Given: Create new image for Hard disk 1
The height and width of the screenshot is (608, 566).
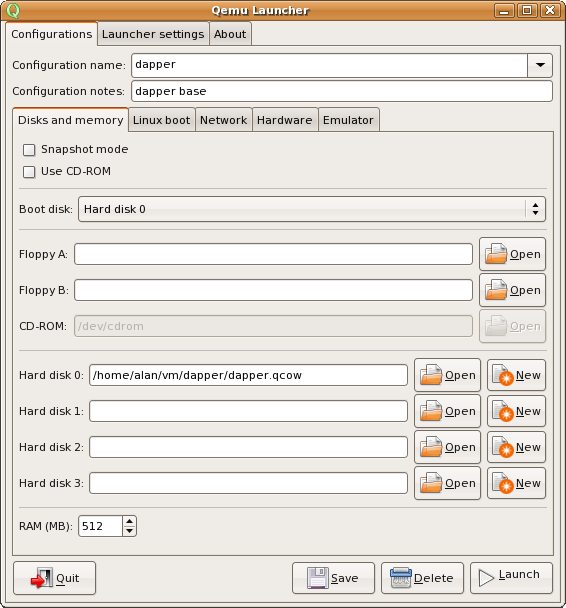Looking at the screenshot, I should click(516, 411).
